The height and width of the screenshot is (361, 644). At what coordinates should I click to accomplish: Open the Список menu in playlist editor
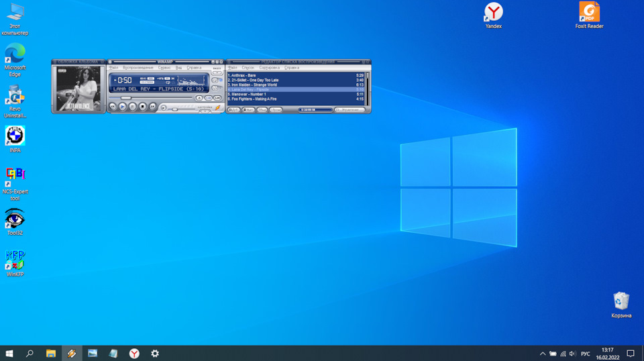click(248, 68)
